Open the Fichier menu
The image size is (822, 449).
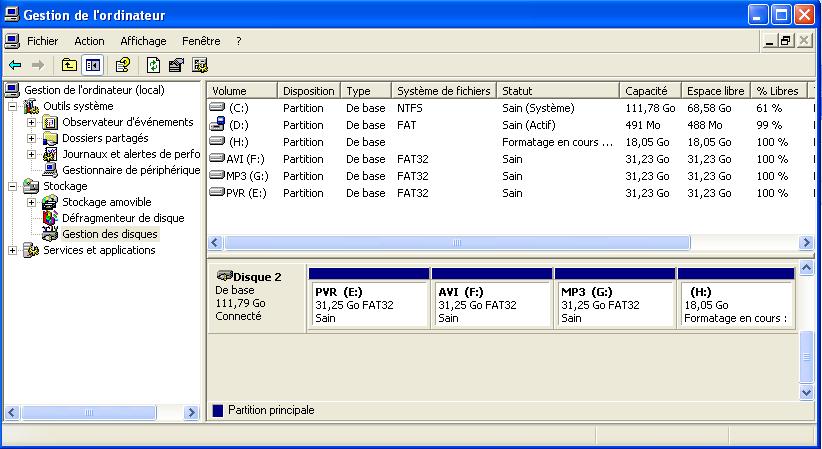coord(42,41)
